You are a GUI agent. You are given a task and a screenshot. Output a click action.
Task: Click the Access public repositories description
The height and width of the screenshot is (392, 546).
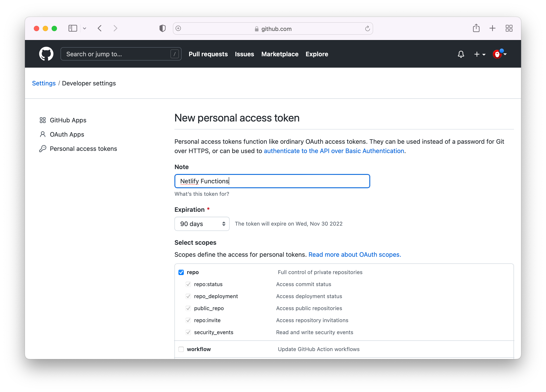(309, 308)
